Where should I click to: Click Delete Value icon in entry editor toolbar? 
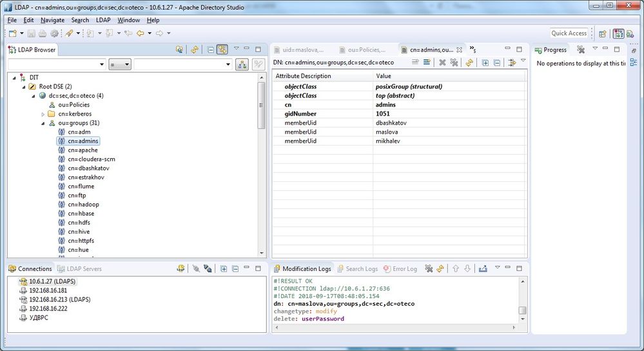pyautogui.click(x=442, y=63)
